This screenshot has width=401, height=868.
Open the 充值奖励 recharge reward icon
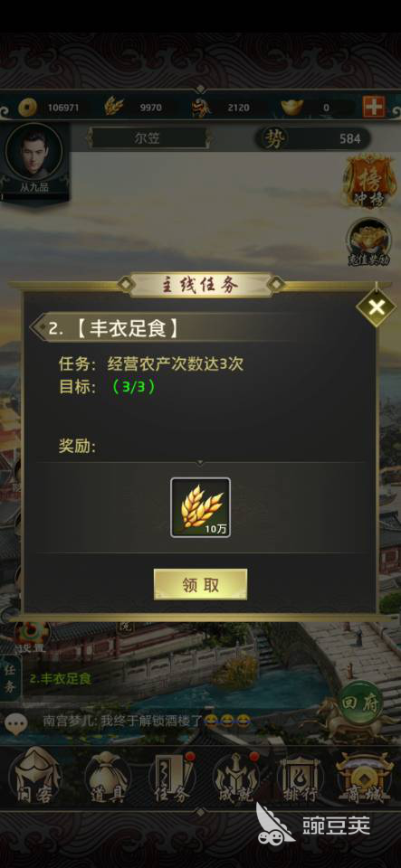click(370, 242)
